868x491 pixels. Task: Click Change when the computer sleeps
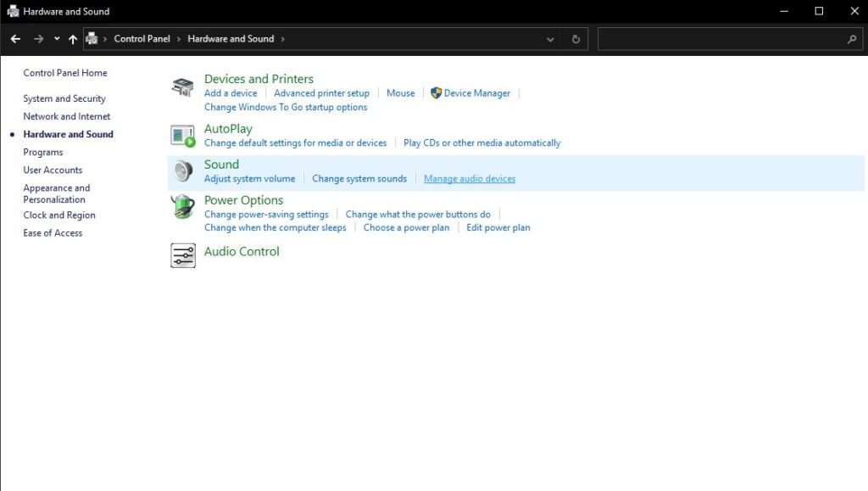(275, 227)
